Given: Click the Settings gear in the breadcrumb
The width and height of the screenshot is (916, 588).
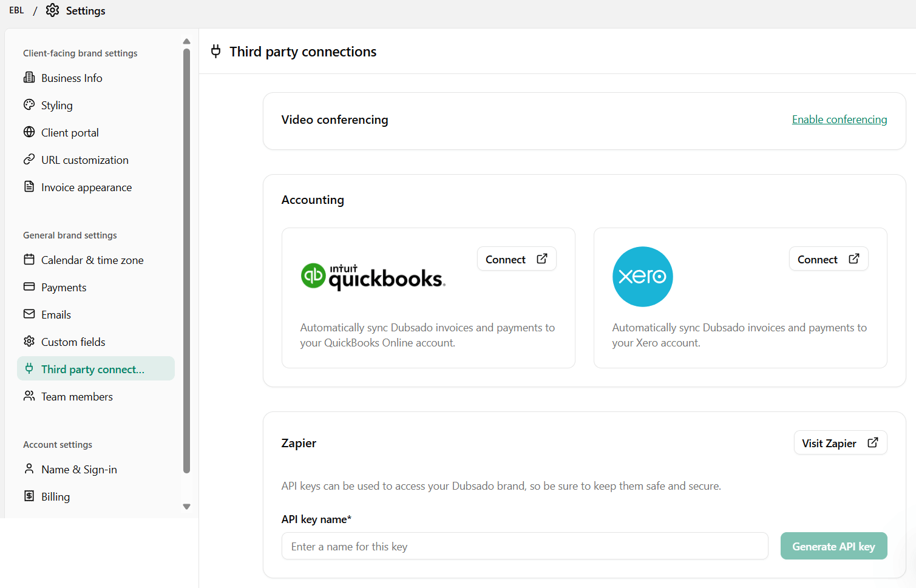Looking at the screenshot, I should pos(52,10).
